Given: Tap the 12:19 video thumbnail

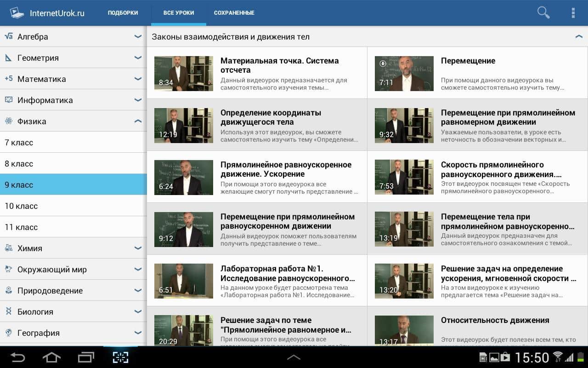Looking at the screenshot, I should coord(184,125).
